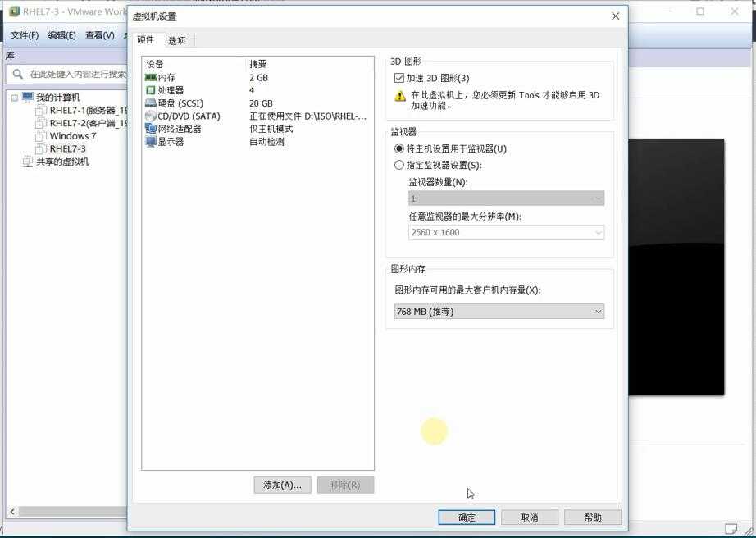Click the processor device icon
Image resolution: width=756 pixels, height=538 pixels.
150,90
